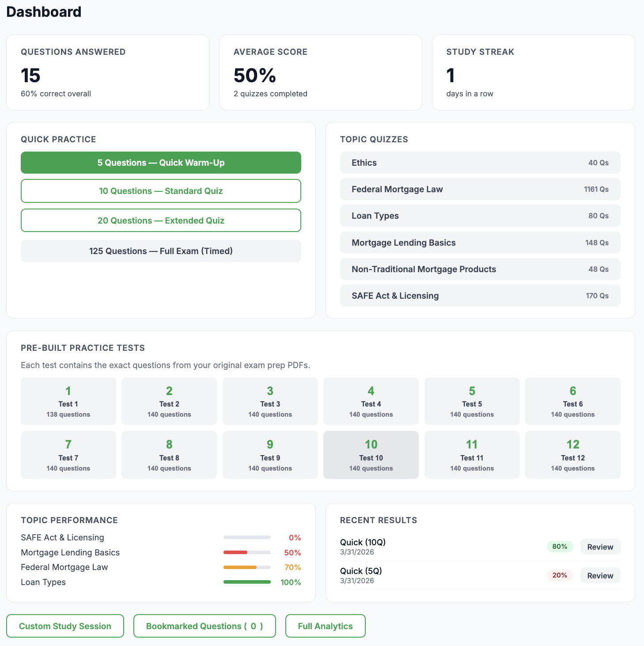View Bookmarked Questions list

click(204, 626)
